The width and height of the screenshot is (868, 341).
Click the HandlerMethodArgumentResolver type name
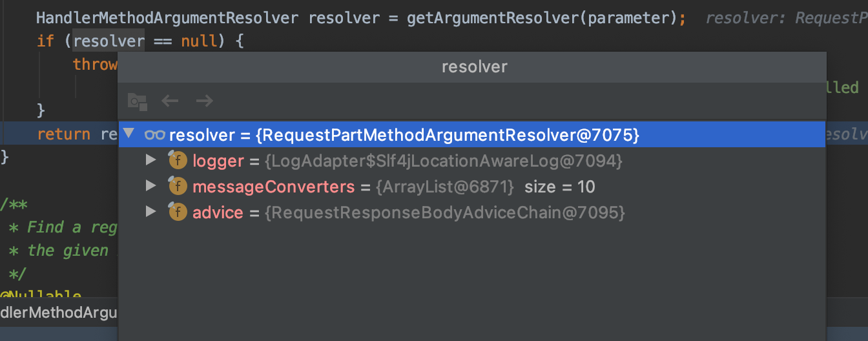167,17
